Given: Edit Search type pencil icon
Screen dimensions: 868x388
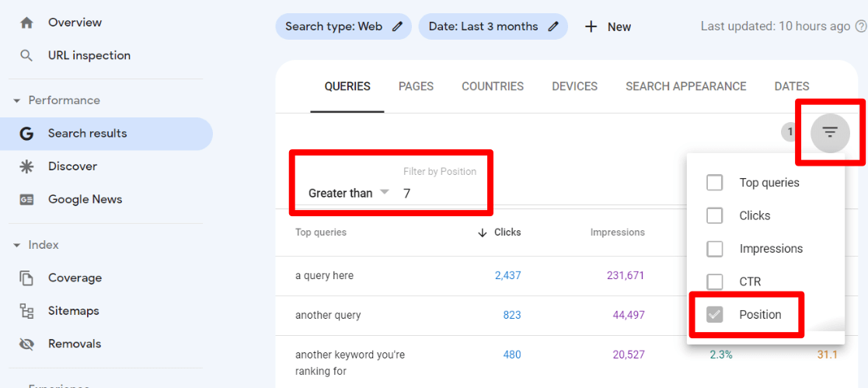Looking at the screenshot, I should point(397,26).
